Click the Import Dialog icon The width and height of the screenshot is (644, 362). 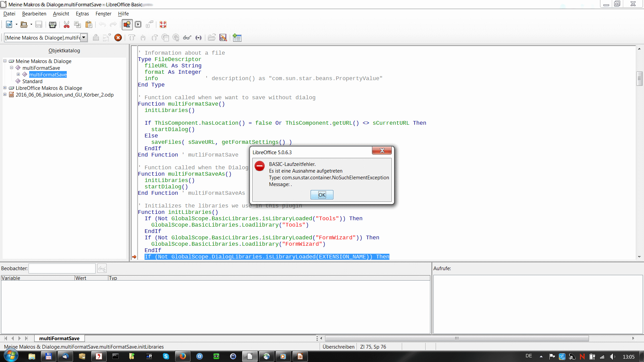pyautogui.click(x=237, y=38)
